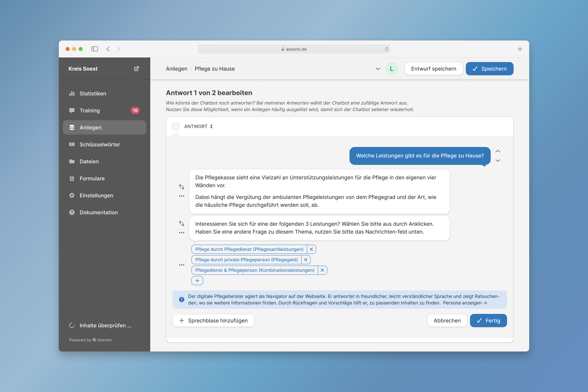Click the user question speech bubble
The height and width of the screenshot is (392, 588).
click(x=420, y=156)
